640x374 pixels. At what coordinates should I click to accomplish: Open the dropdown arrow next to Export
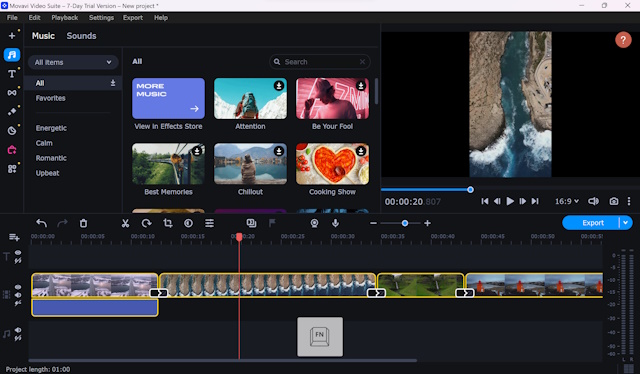[x=625, y=223]
